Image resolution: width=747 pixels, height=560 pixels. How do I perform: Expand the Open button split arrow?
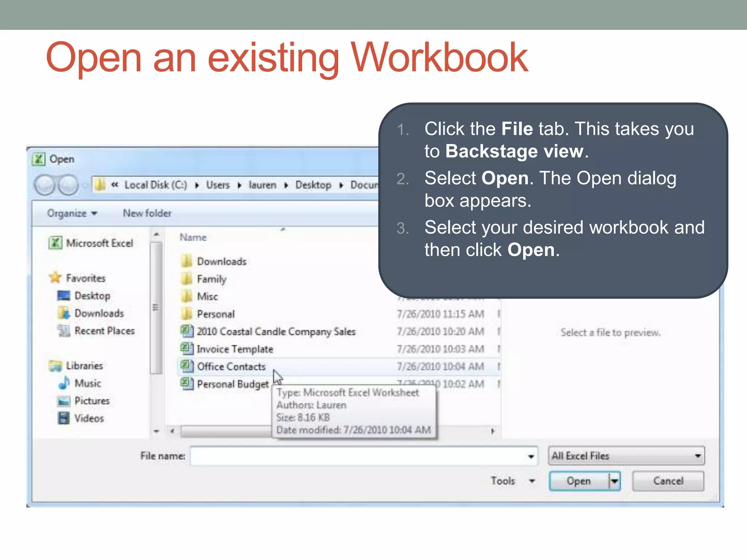click(x=615, y=481)
